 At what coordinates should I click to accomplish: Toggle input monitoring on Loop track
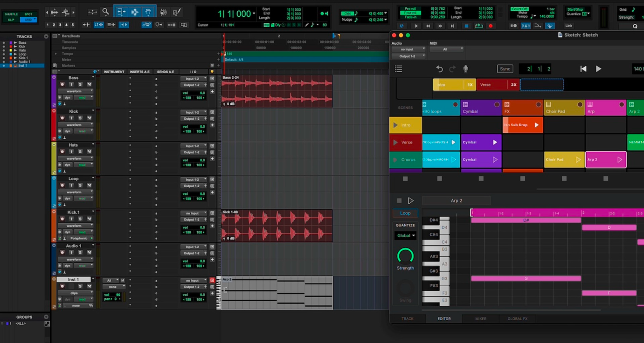coord(71,185)
